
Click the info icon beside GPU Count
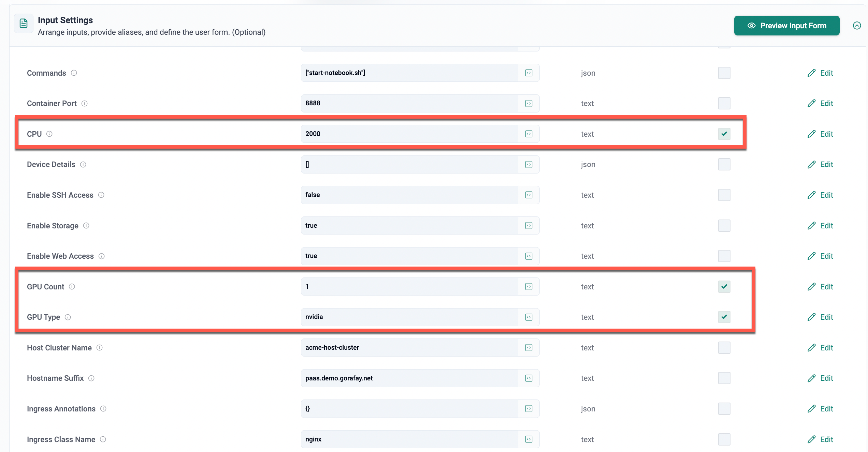click(72, 287)
